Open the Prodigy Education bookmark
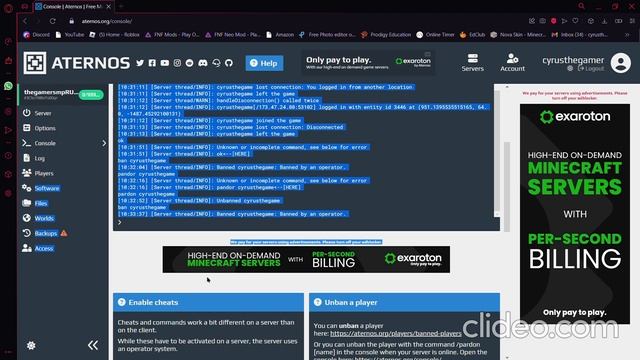640x360 pixels. [x=386, y=35]
